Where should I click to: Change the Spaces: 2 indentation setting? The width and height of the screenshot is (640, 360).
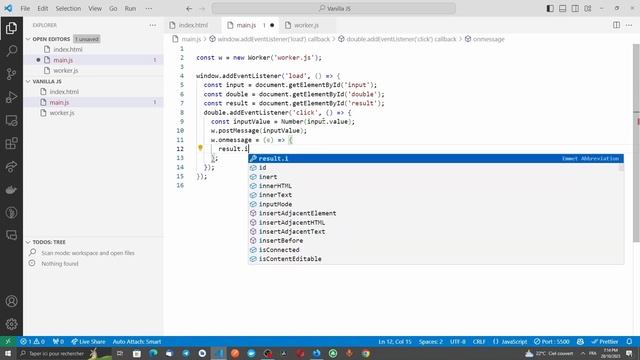[431, 342]
